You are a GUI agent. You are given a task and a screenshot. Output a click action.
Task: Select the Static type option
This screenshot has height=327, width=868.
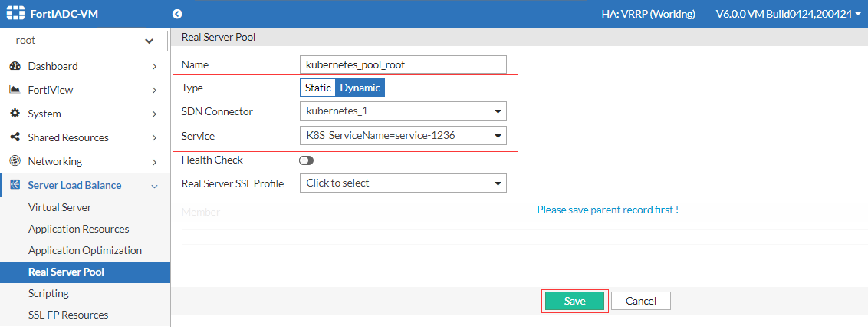point(317,88)
